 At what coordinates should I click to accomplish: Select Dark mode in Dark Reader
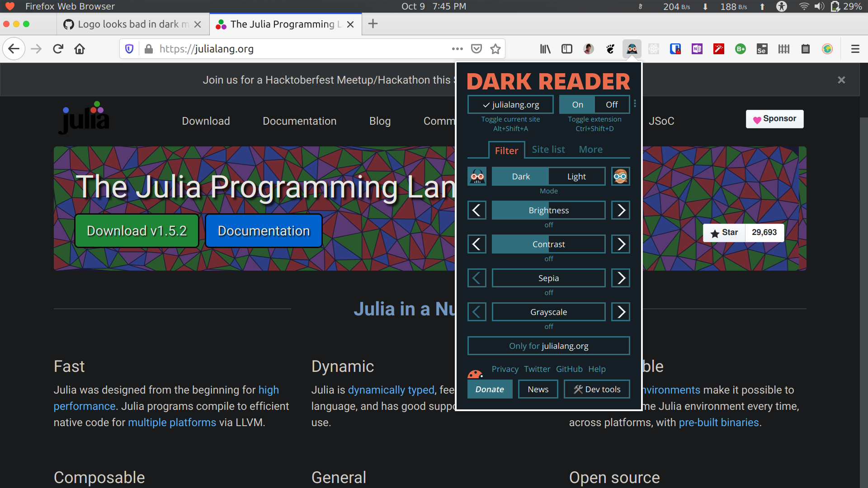coord(520,176)
